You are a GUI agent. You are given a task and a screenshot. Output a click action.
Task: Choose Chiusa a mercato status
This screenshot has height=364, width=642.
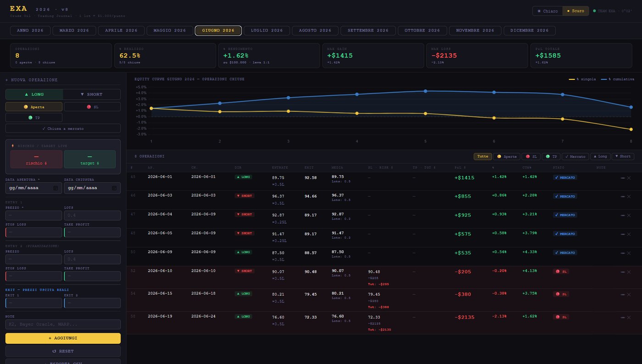click(63, 128)
